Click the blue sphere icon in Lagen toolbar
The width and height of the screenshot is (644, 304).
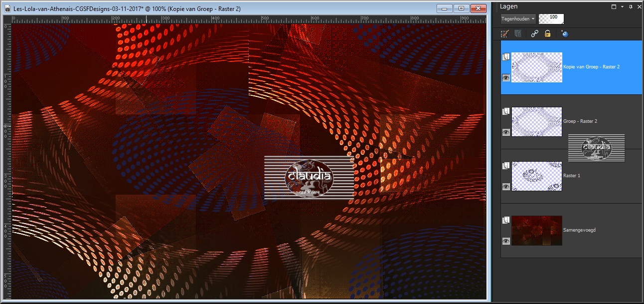(564, 34)
